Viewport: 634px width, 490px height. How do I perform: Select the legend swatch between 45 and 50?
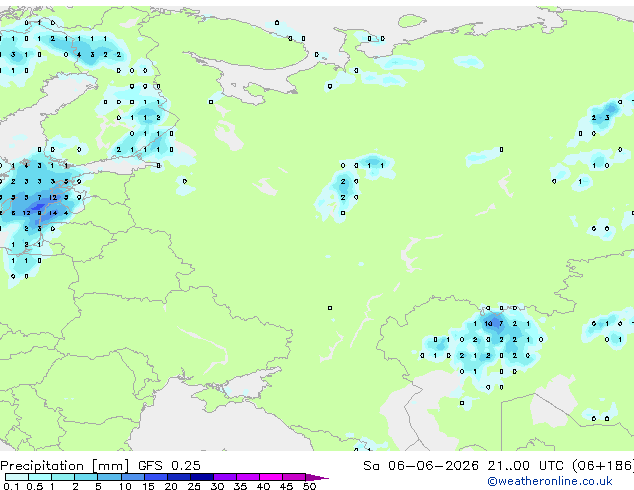(294, 477)
